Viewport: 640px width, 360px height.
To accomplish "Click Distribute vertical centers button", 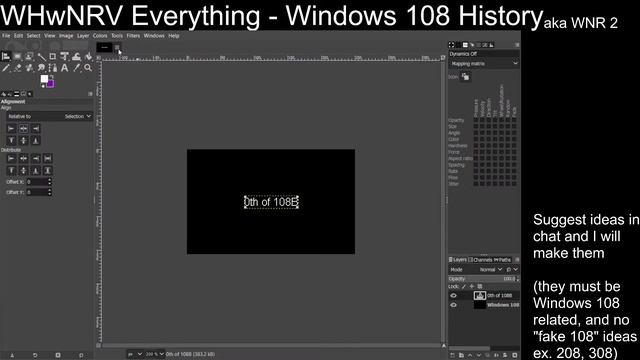I will point(24,170).
